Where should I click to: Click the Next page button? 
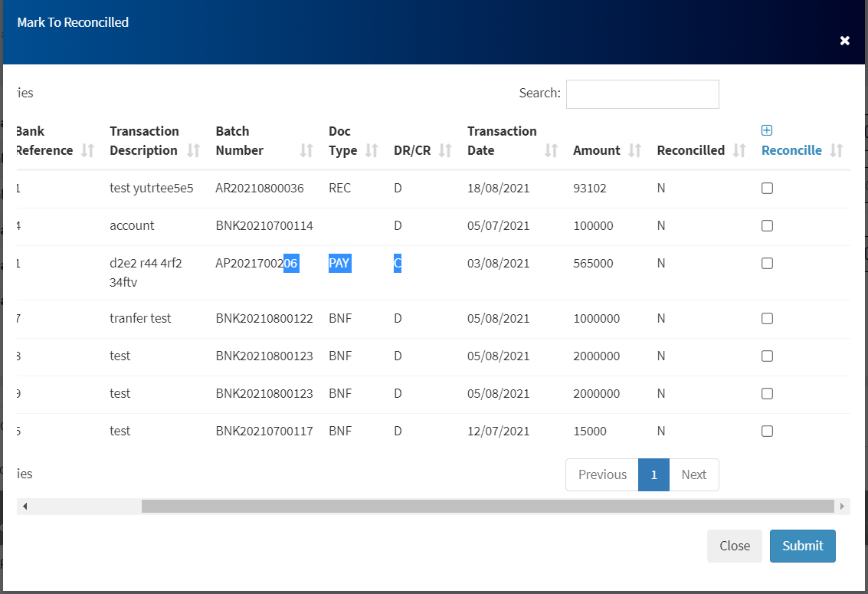point(693,474)
